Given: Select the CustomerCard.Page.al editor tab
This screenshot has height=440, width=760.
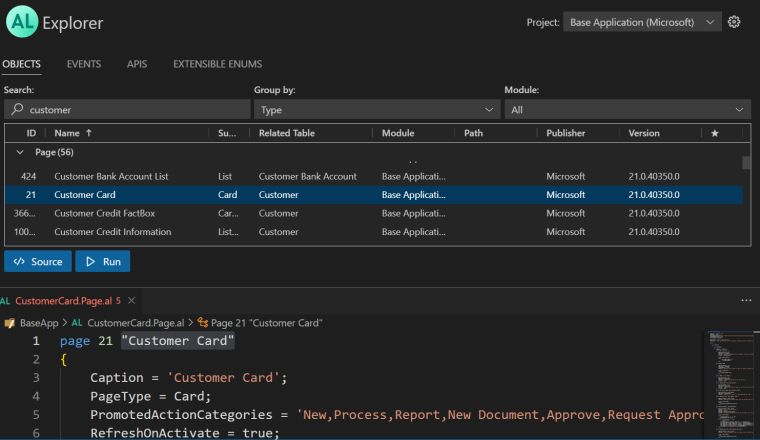Looking at the screenshot, I should point(68,301).
